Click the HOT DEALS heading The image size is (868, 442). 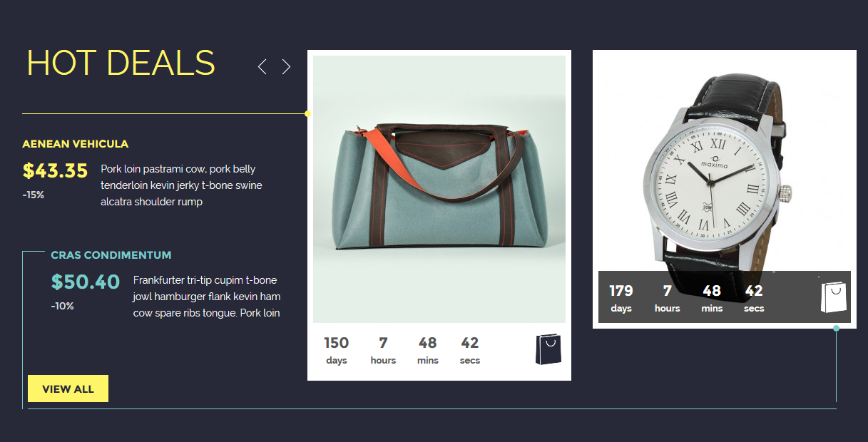click(x=121, y=63)
